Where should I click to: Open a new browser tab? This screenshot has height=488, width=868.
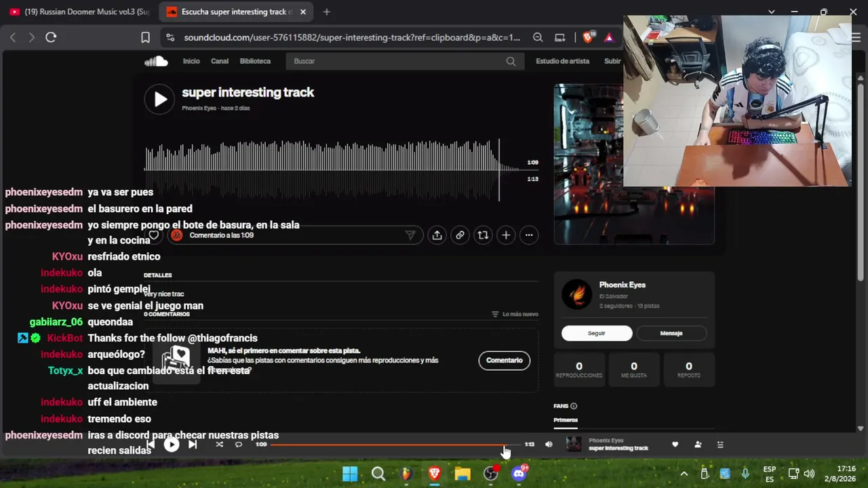[x=327, y=12]
